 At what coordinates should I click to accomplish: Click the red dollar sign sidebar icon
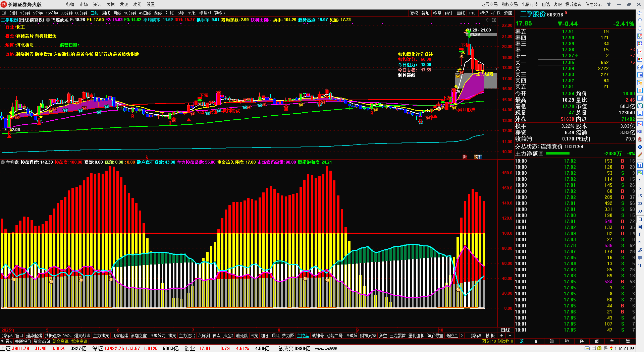click(x=640, y=139)
